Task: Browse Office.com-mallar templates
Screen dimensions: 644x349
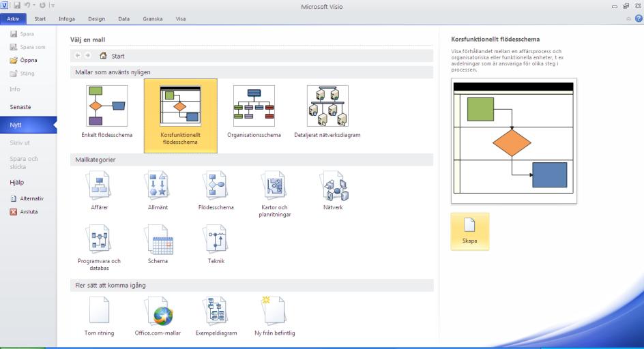Action: tap(158, 316)
